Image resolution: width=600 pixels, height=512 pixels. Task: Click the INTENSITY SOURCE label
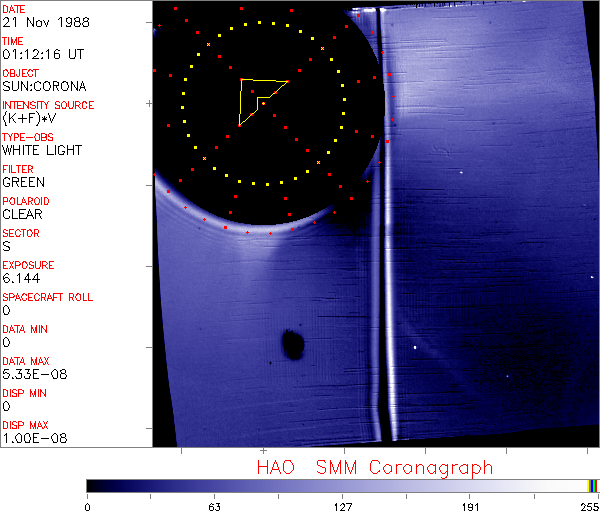[x=48, y=105]
